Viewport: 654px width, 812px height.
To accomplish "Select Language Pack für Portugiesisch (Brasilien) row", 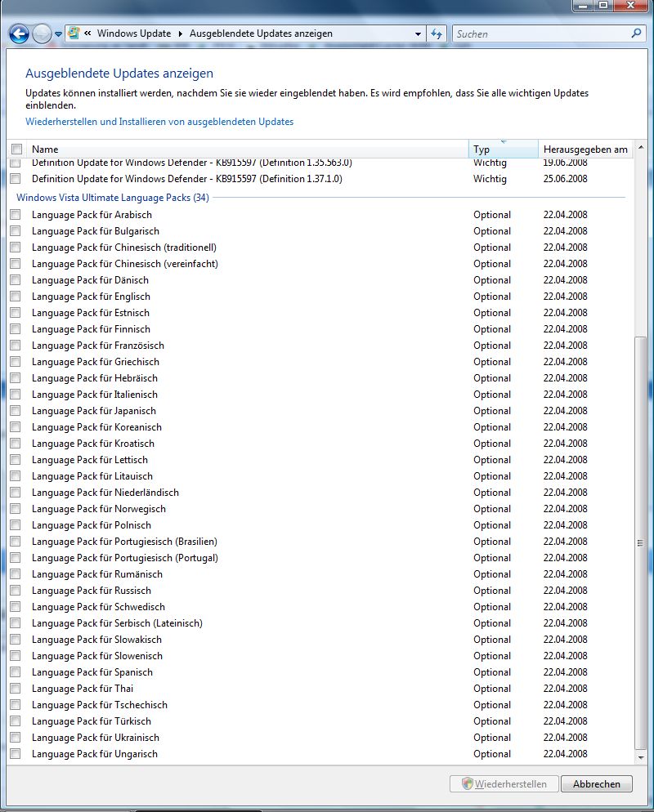I will click(320, 542).
